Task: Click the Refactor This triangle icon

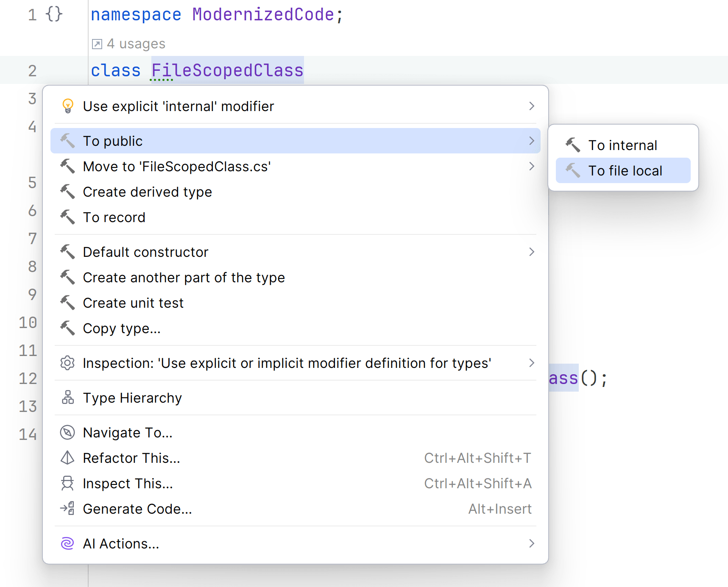Action: [x=67, y=458]
